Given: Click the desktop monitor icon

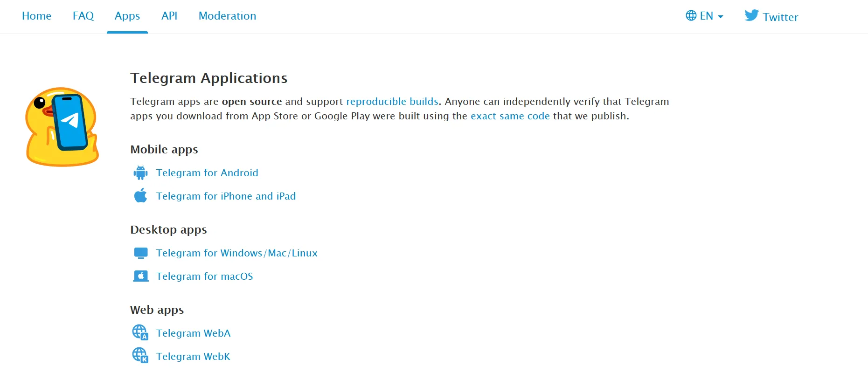Looking at the screenshot, I should (140, 253).
